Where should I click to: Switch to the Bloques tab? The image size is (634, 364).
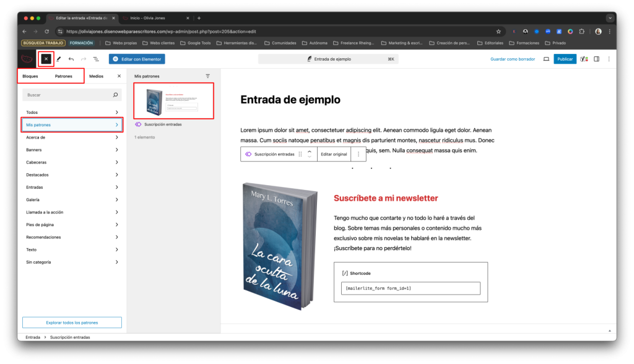(30, 76)
